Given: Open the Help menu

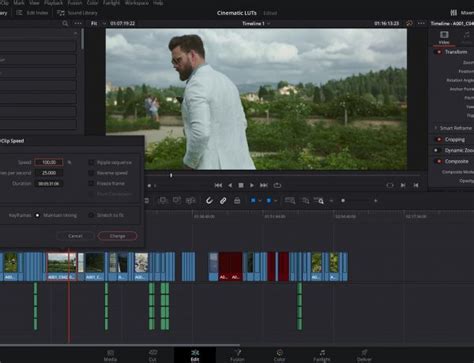Looking at the screenshot, I should (x=158, y=3).
